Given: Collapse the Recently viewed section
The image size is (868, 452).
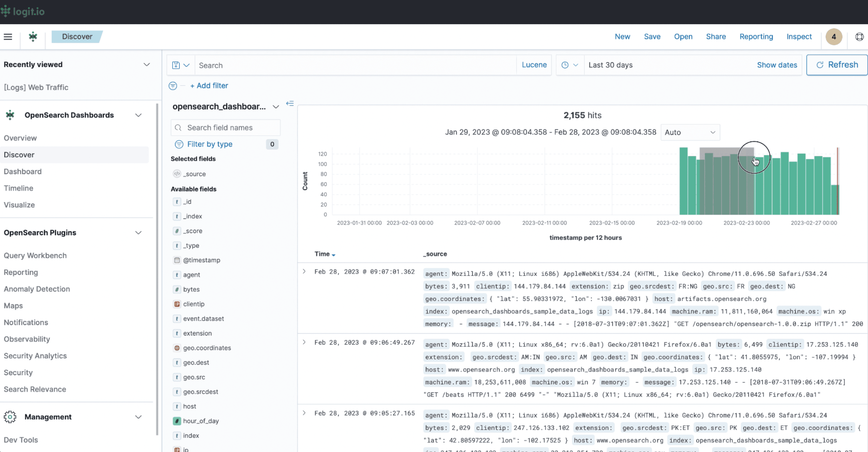Looking at the screenshot, I should click(147, 64).
